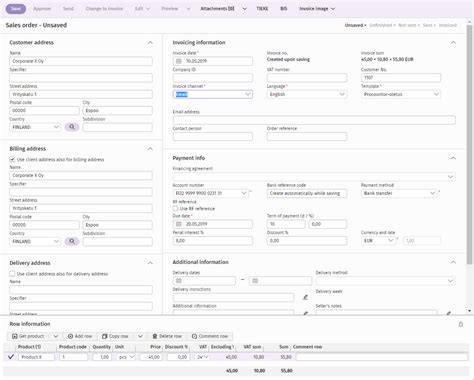Click the Get product button
This screenshot has width=474, height=380.
28,336
